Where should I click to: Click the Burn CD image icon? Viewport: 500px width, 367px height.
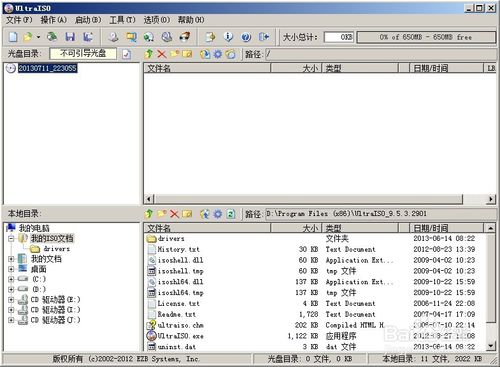pyautogui.click(x=184, y=37)
